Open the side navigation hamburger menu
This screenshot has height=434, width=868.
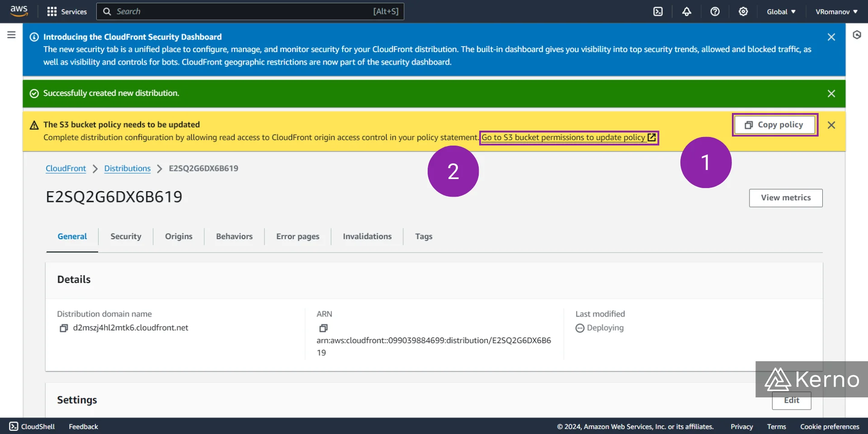pos(12,35)
